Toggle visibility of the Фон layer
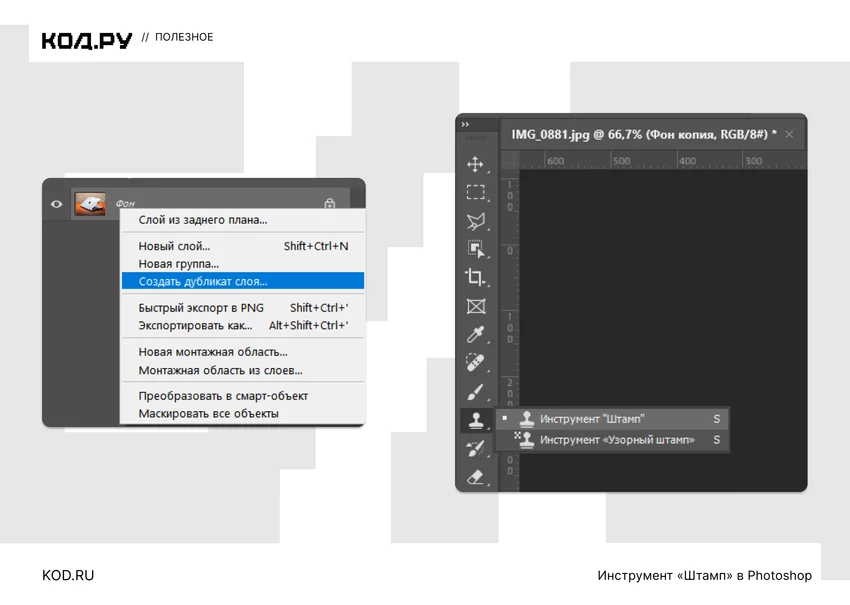 tap(56, 204)
